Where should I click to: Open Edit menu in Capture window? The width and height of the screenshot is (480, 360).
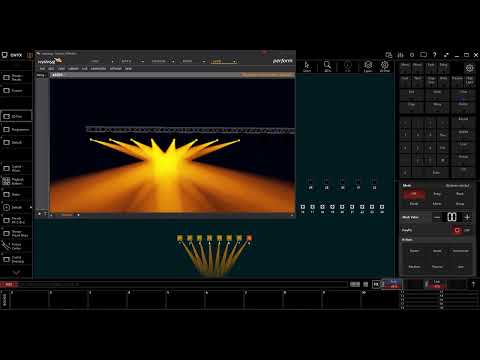[x=51, y=69]
